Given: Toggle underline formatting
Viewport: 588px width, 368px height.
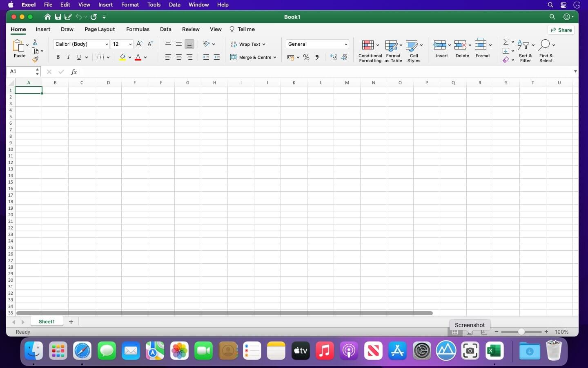Looking at the screenshot, I should [79, 57].
